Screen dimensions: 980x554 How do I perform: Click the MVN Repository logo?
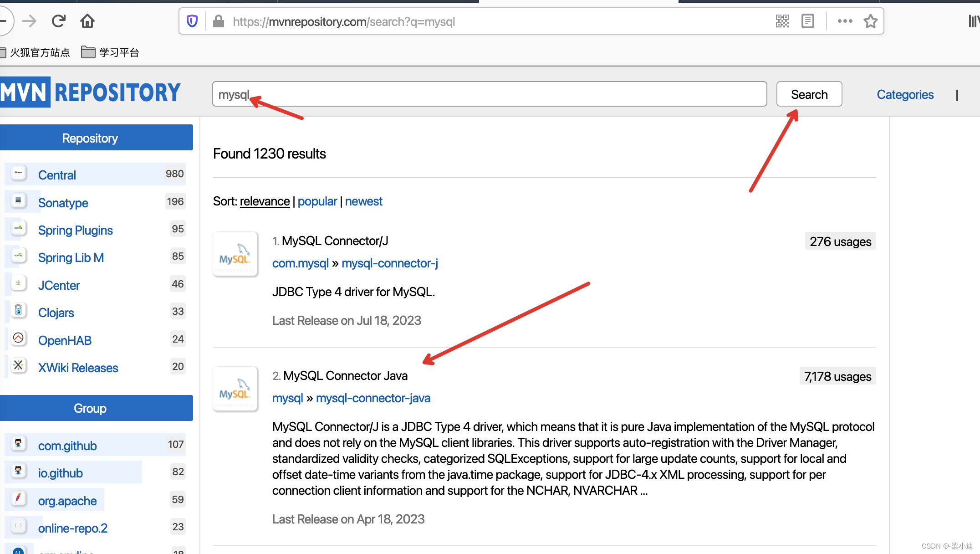coord(91,92)
